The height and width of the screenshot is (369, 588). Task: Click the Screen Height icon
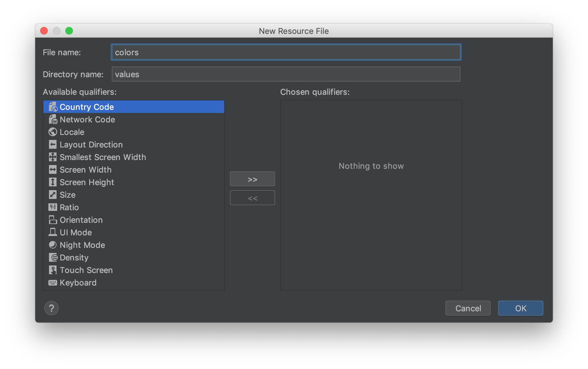(53, 182)
